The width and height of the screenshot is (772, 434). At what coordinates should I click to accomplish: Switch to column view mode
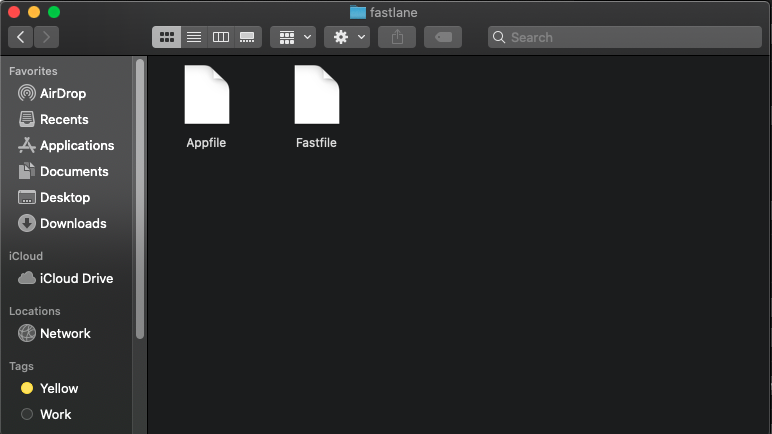click(221, 37)
